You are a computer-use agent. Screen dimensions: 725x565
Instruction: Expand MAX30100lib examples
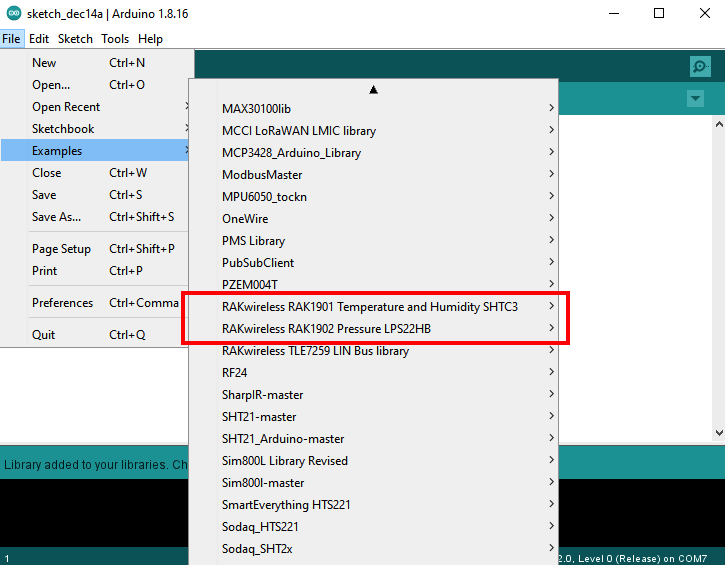(x=374, y=109)
